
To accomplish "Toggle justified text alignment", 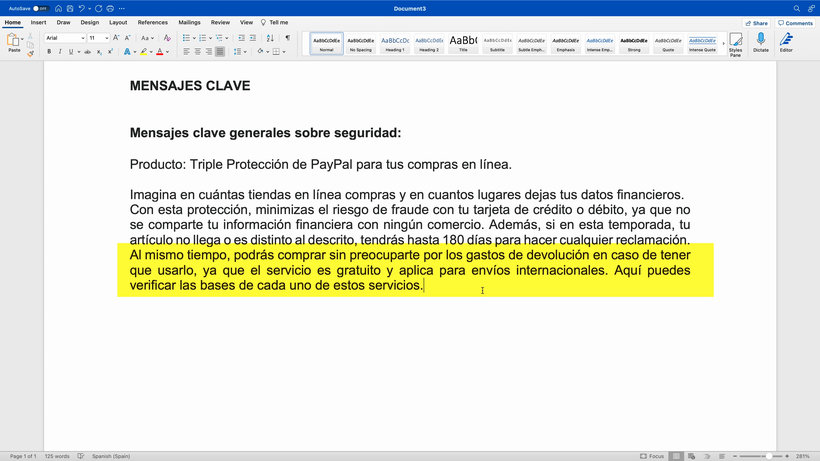I will point(220,51).
